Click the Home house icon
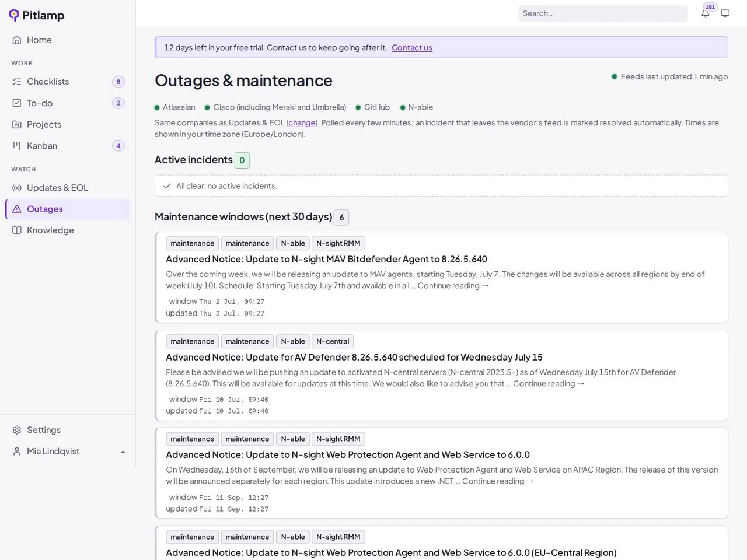This screenshot has height=560, width=747. click(x=17, y=40)
